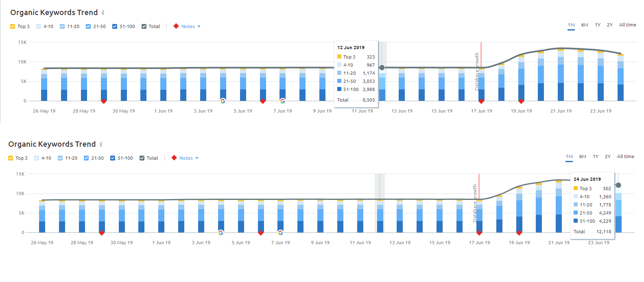
Task: Click the Google update icon near 4 Jun in lower chart
Action: [220, 232]
